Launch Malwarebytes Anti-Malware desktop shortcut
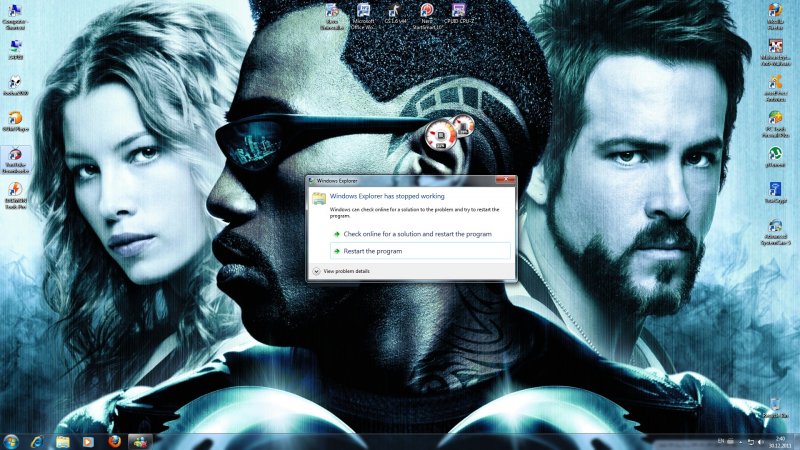 [775, 53]
